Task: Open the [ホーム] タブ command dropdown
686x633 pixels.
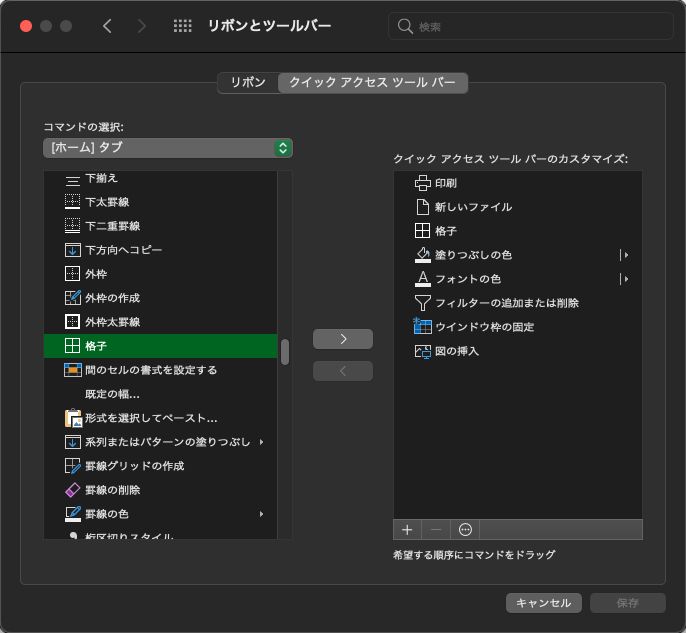Action: point(167,148)
